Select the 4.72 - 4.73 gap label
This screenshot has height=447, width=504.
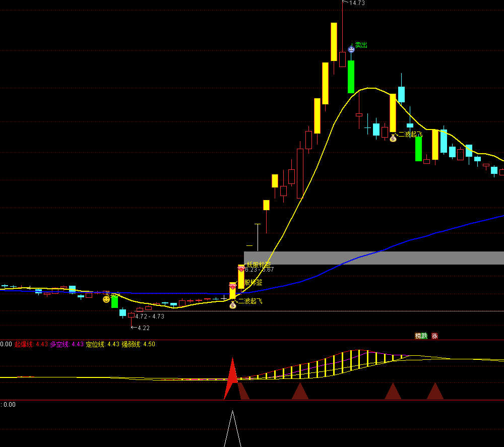(149, 316)
